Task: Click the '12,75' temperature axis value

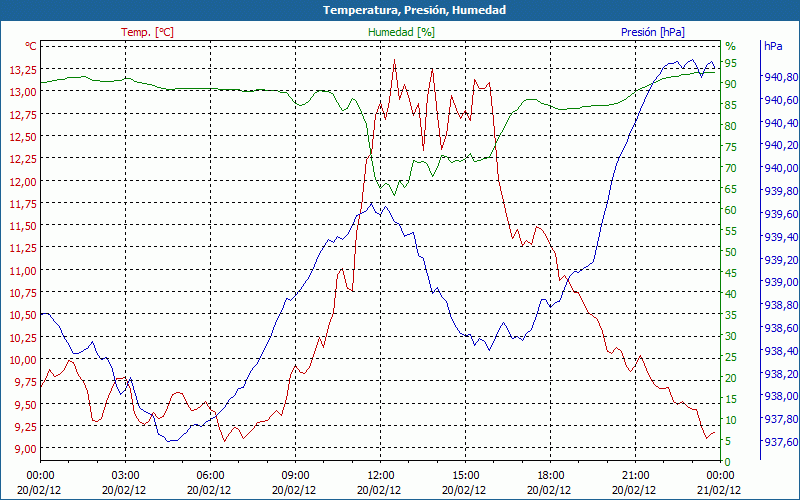Action: tap(23, 115)
